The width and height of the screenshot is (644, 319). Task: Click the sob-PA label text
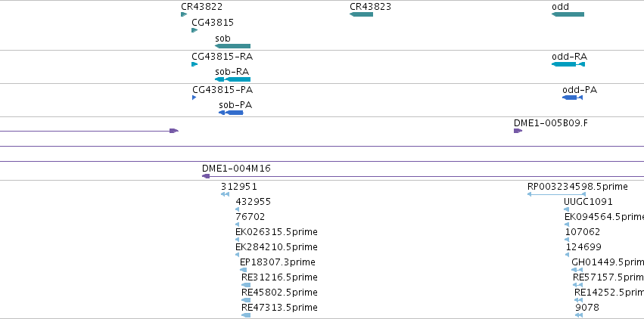235,105
